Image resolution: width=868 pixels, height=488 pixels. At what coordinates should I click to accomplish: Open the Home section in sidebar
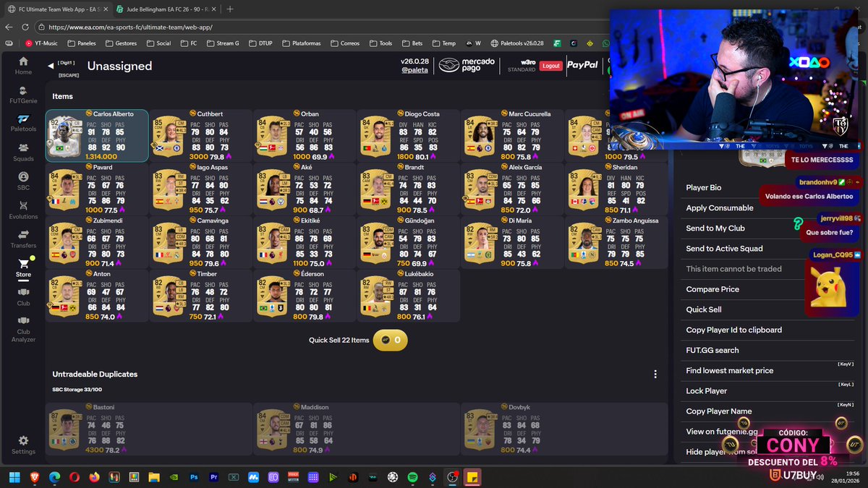pos(23,66)
